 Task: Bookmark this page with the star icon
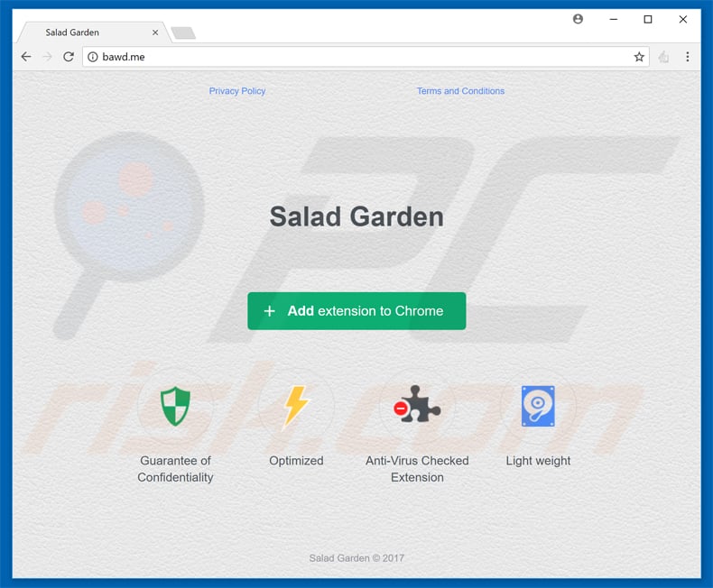click(x=639, y=57)
